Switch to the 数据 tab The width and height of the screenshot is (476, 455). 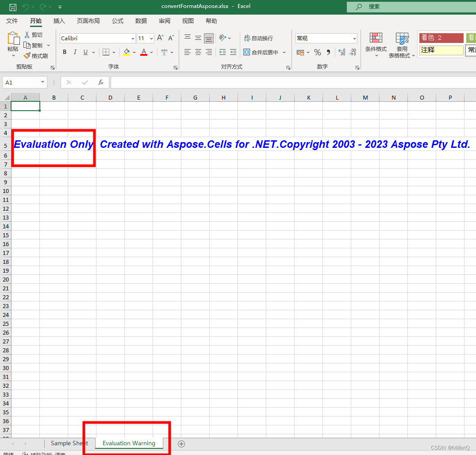[141, 21]
